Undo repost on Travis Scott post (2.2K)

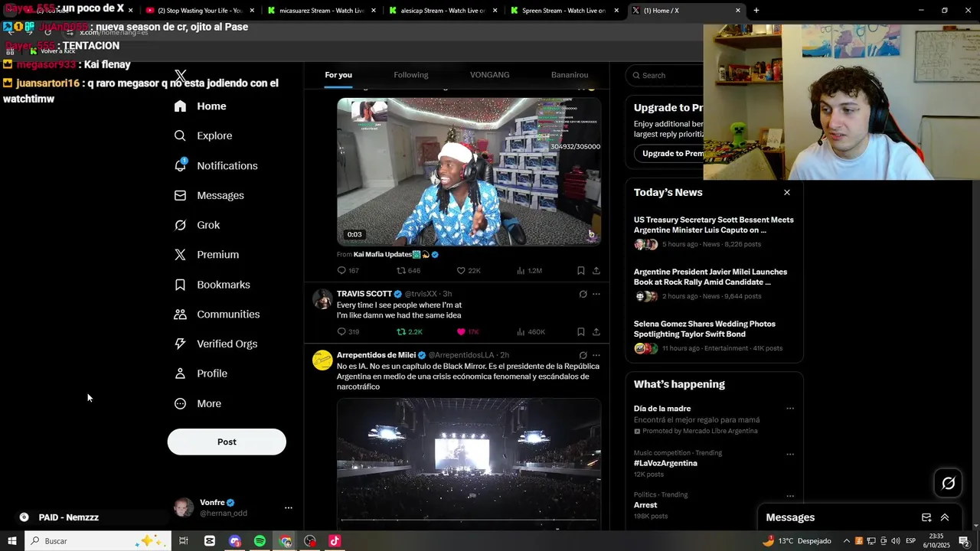409,332
